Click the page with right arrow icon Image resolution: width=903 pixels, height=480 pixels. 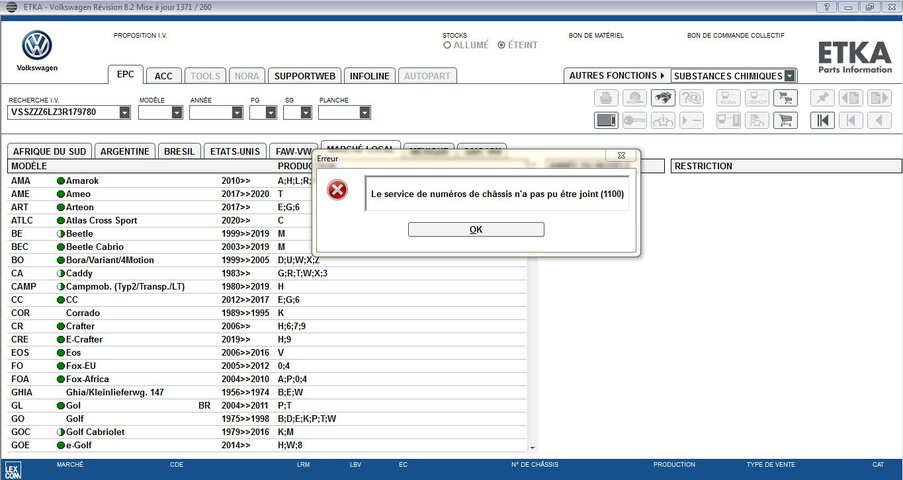click(x=879, y=98)
